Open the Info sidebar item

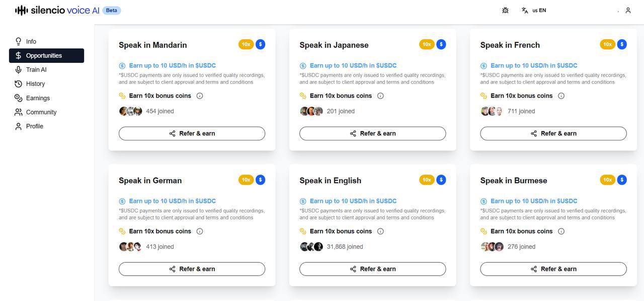[31, 41]
